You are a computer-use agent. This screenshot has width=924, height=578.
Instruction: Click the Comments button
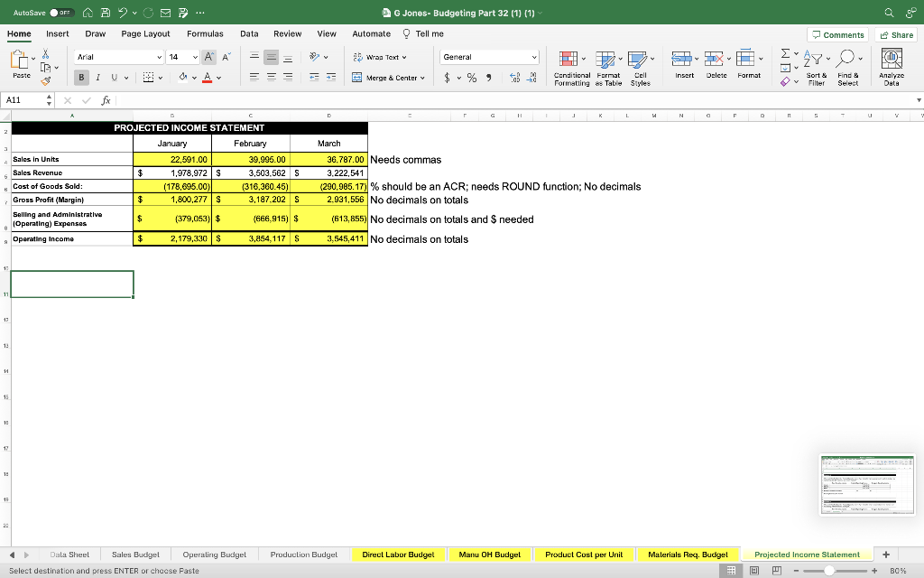[838, 35]
